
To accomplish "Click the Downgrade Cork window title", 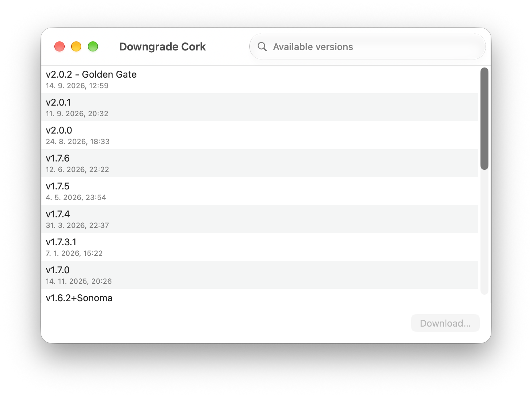I will [x=163, y=47].
